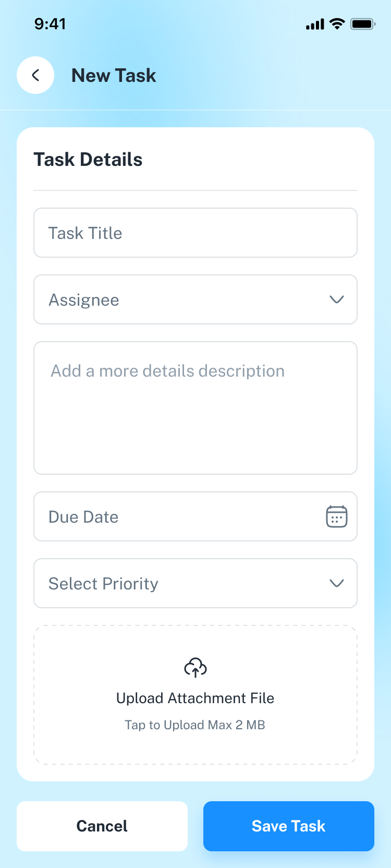Expand the Select Priority chevron arrow

tap(337, 583)
